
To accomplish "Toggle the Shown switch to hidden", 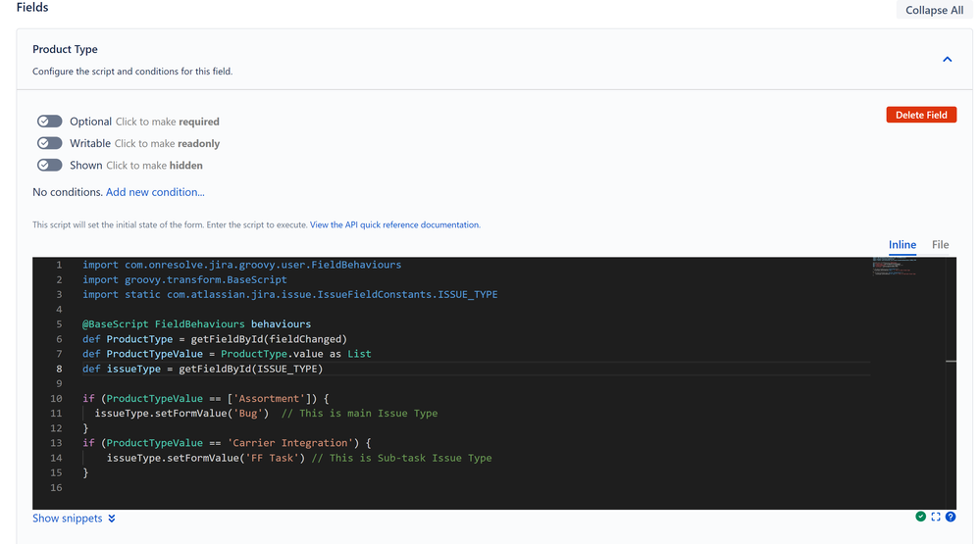I will 49,165.
